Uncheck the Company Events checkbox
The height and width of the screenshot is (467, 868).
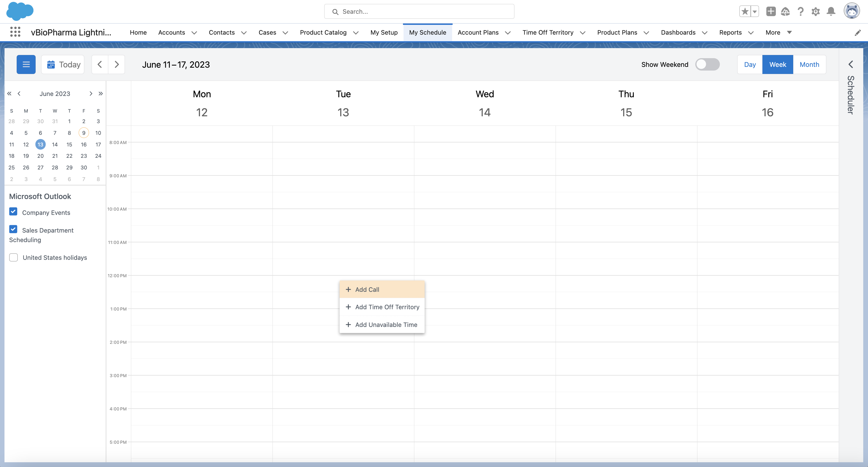13,212
